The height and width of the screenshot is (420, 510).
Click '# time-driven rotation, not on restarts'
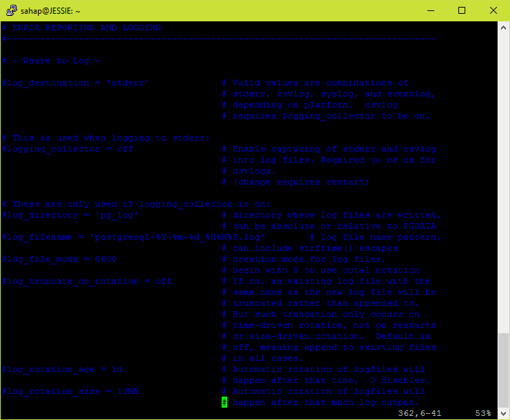pyautogui.click(x=329, y=326)
